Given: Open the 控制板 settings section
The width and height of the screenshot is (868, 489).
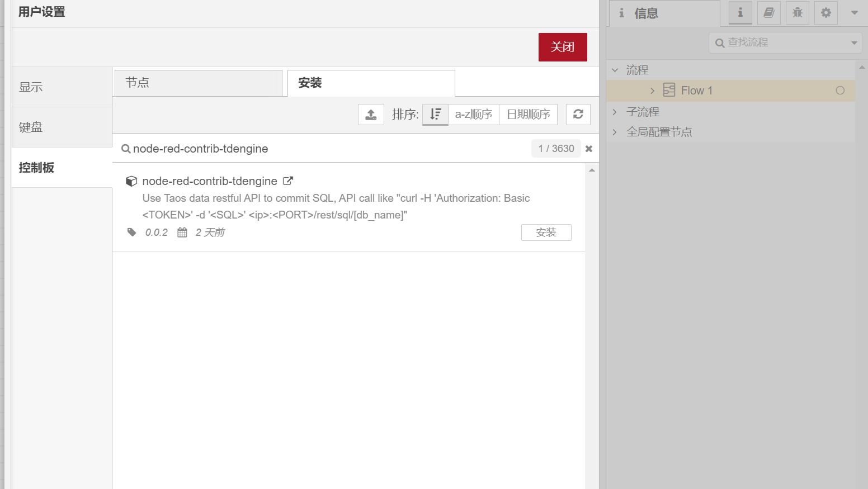Looking at the screenshot, I should 36,167.
